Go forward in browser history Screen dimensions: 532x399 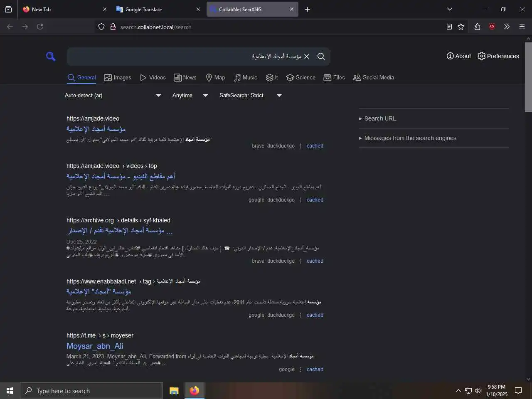tap(25, 27)
